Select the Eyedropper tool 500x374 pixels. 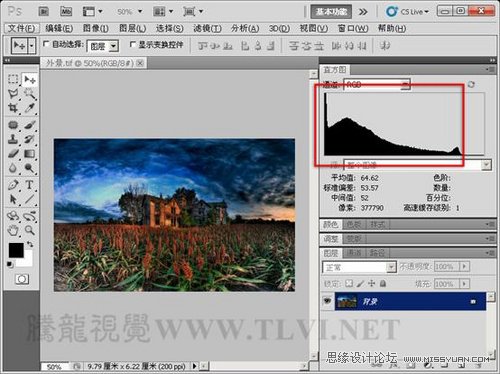coord(30,108)
